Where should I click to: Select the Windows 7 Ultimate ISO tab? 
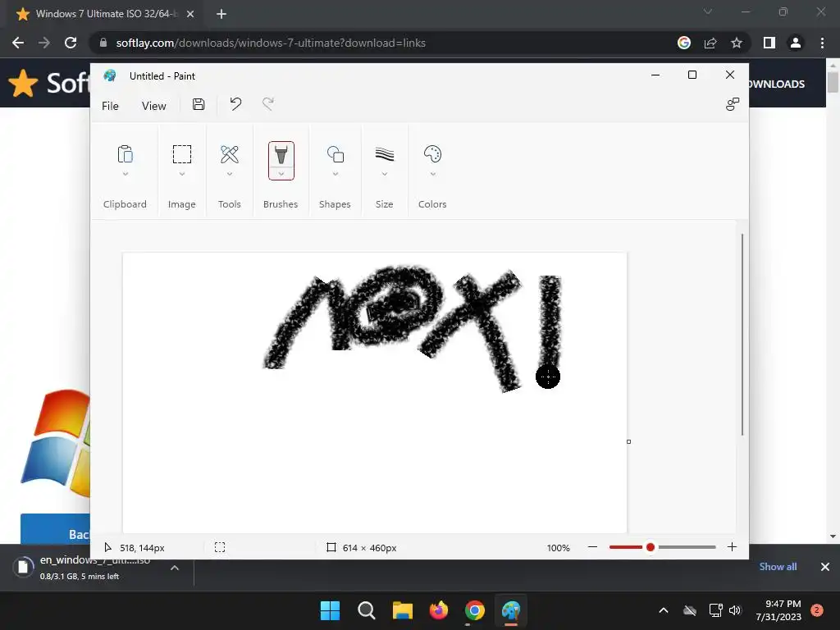(x=106, y=14)
